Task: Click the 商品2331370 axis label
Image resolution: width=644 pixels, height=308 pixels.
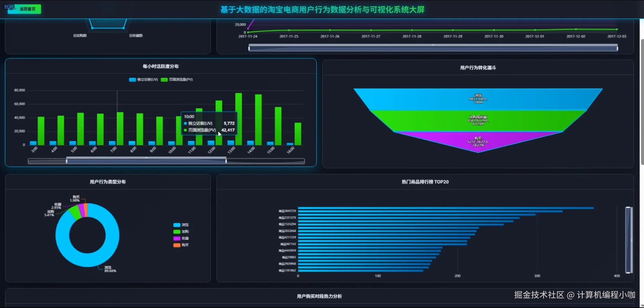Action: (x=287, y=218)
